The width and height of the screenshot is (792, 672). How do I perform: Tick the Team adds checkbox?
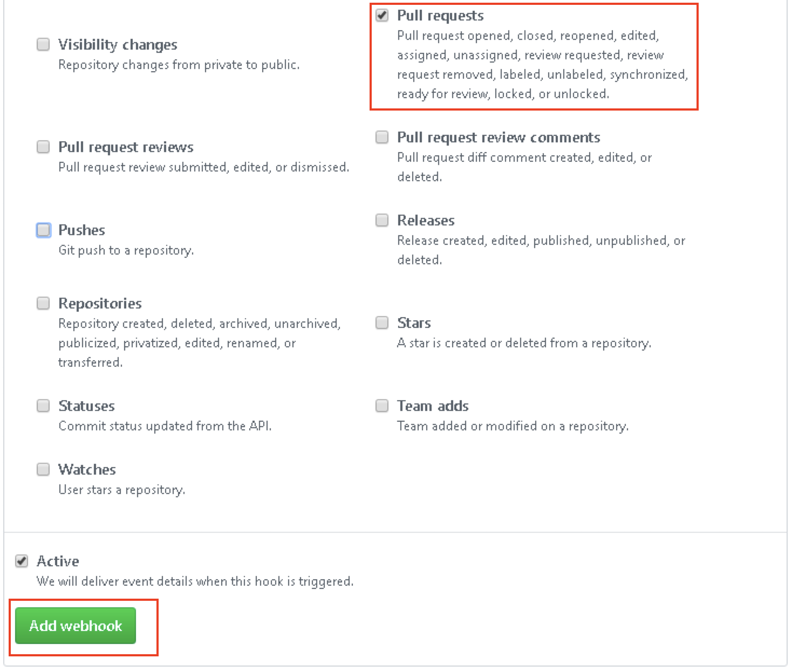(382, 406)
